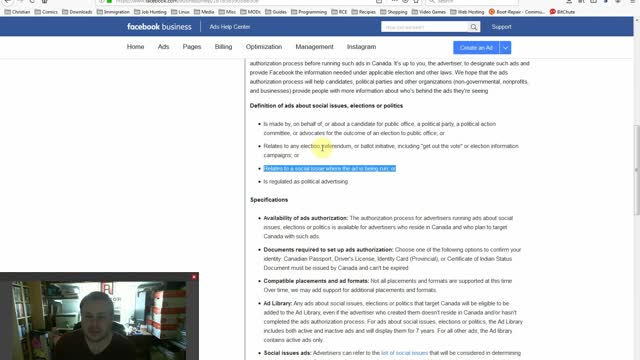Open the Guides bookmarks folder

[x=276, y=12]
